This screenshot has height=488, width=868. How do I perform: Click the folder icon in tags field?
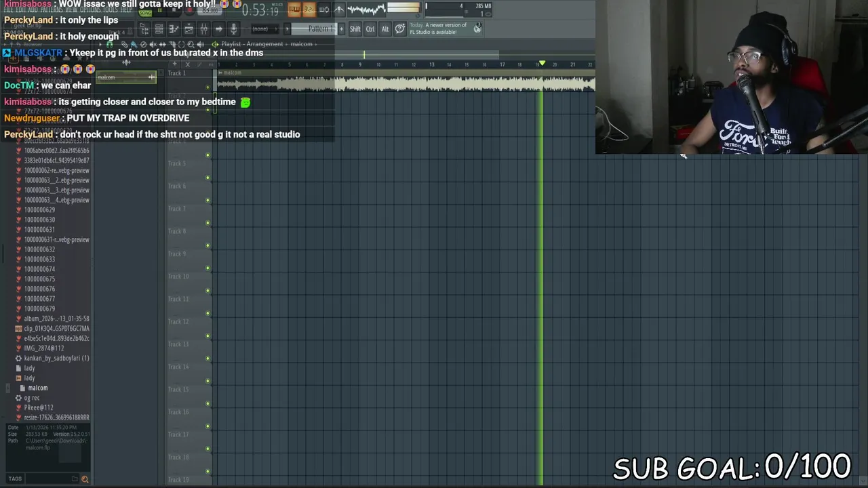click(75, 479)
